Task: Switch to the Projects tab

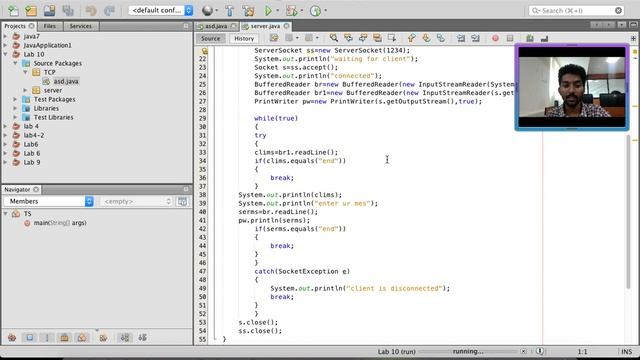Action: pos(15,26)
